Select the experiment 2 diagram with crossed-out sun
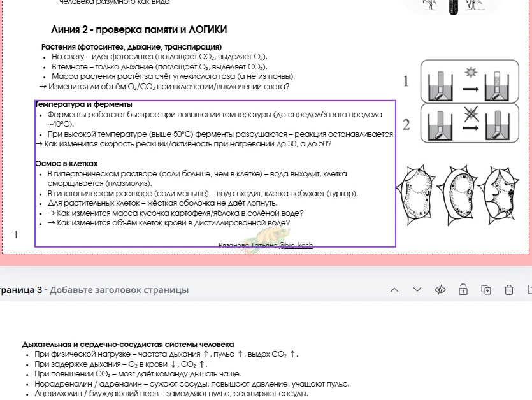The width and height of the screenshot is (532, 400). 470,123
